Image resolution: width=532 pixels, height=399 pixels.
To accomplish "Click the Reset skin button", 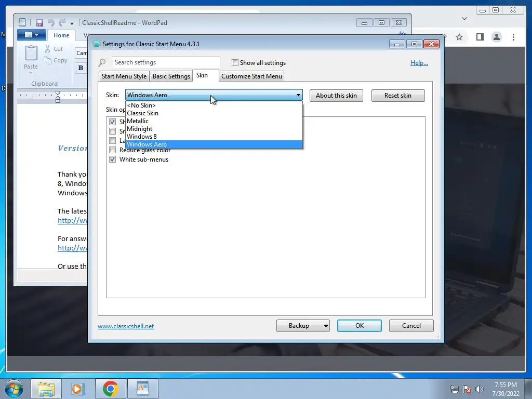I will pos(397,96).
